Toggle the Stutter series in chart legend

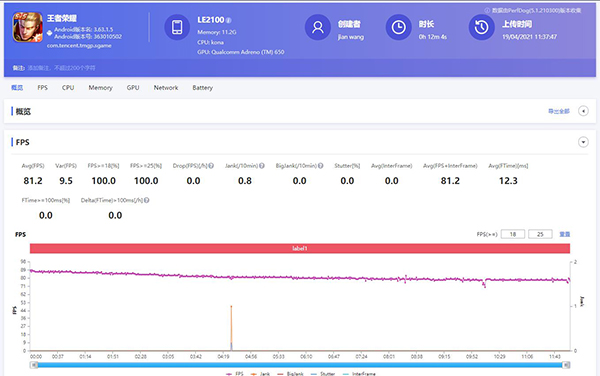click(x=323, y=374)
